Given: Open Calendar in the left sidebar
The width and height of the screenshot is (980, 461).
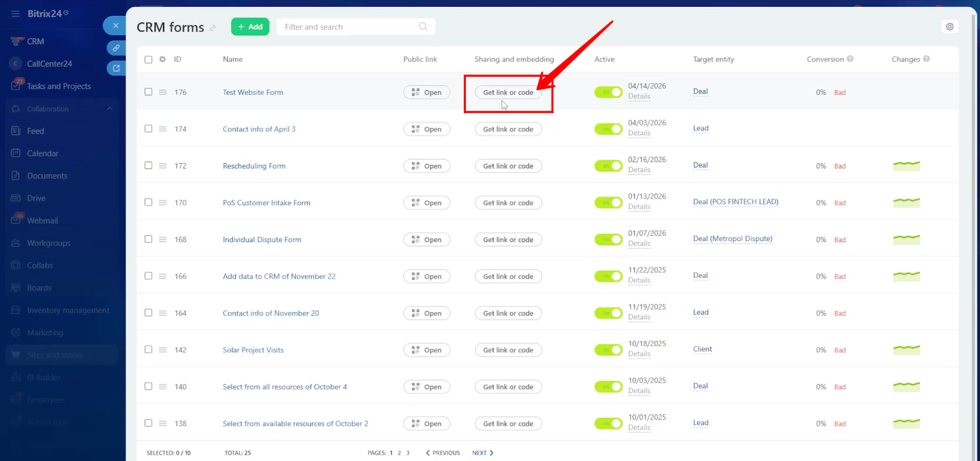Looking at the screenshot, I should click(42, 153).
